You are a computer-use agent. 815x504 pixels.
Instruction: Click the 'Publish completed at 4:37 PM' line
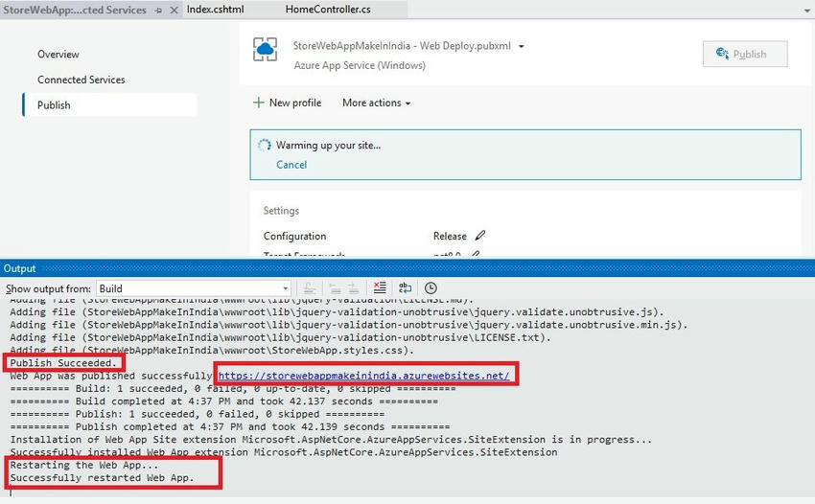230,426
